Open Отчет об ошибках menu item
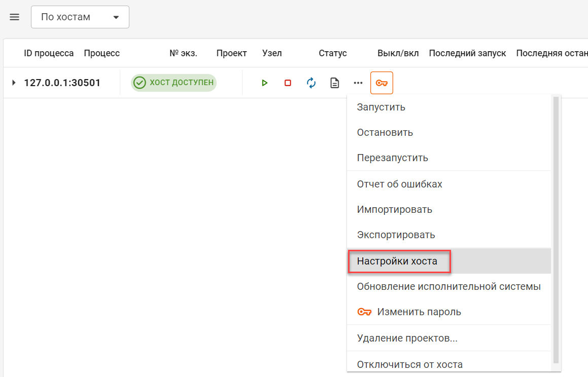Viewport: 588px width, 377px height. click(x=399, y=184)
